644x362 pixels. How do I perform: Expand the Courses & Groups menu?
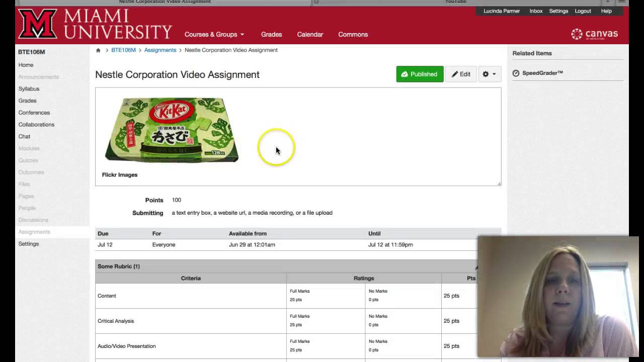click(214, 34)
